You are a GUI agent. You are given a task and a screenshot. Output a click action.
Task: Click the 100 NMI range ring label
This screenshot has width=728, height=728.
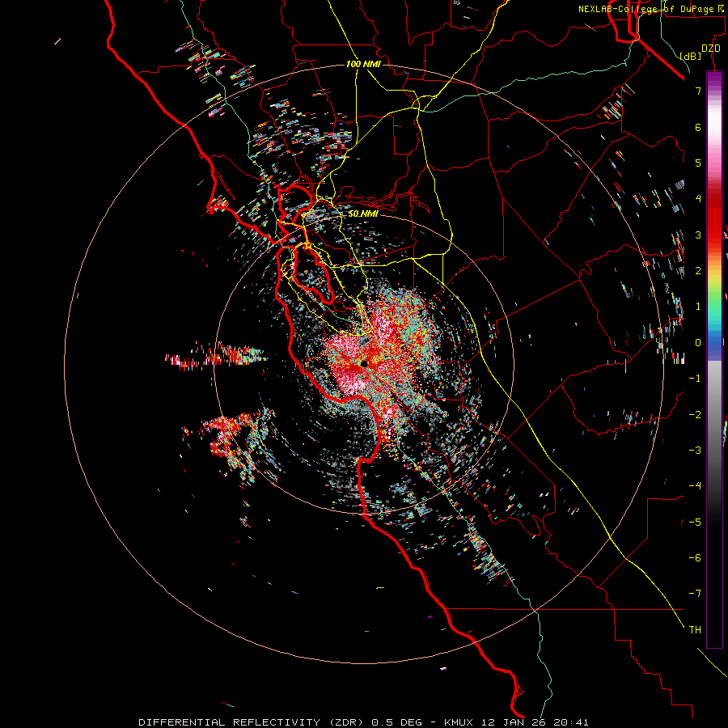tap(363, 64)
